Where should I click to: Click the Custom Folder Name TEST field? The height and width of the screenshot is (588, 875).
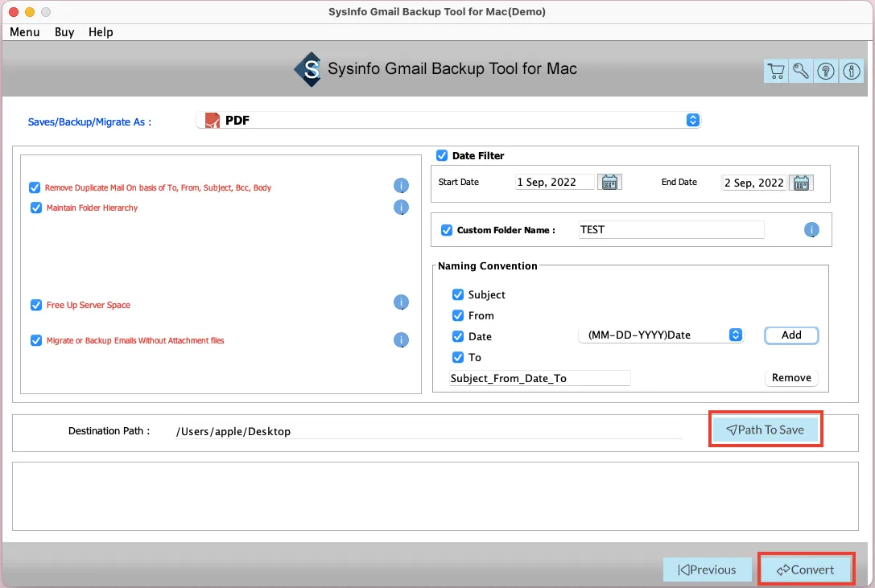tap(671, 230)
